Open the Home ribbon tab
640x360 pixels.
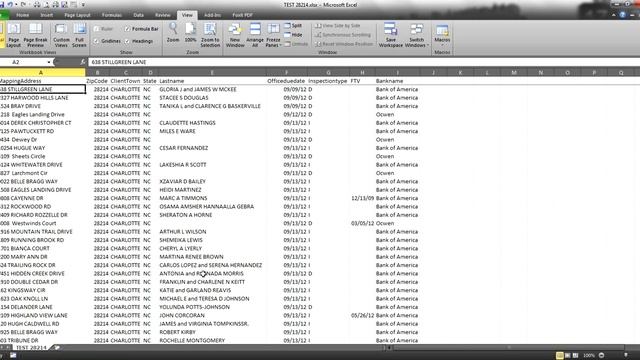[x=22, y=15]
